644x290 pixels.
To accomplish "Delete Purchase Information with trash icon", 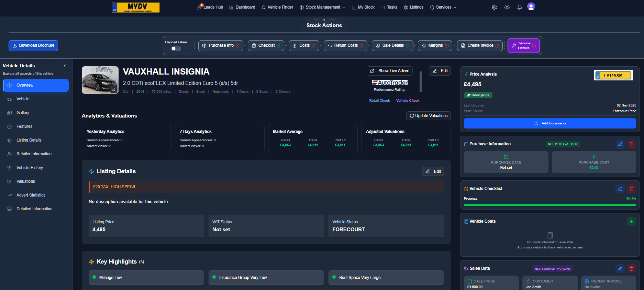I will [x=631, y=144].
